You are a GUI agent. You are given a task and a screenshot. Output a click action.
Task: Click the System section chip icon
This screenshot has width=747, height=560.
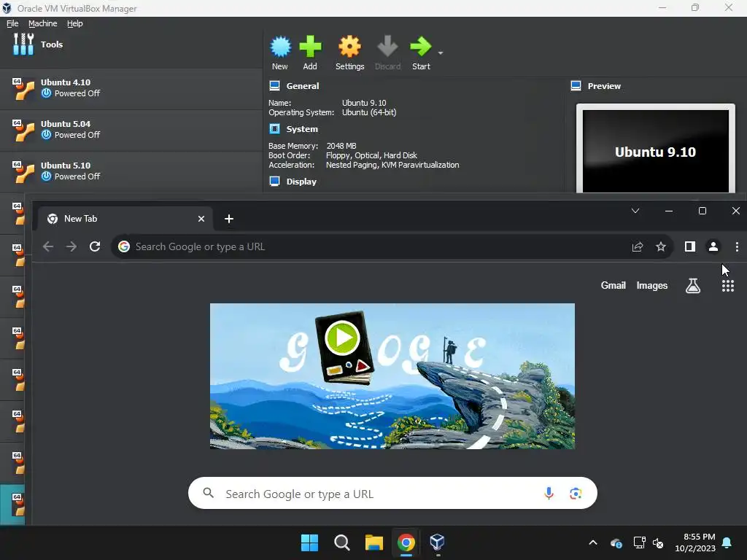274,128
